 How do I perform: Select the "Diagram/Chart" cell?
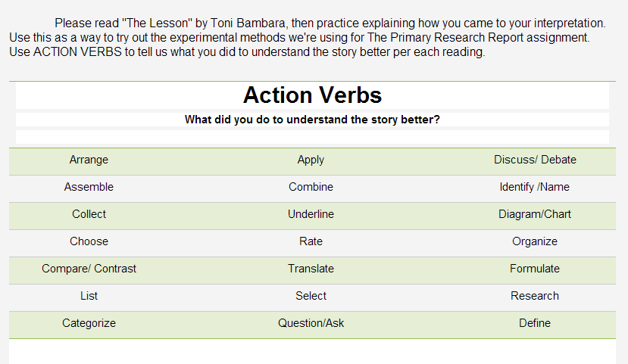pos(535,214)
